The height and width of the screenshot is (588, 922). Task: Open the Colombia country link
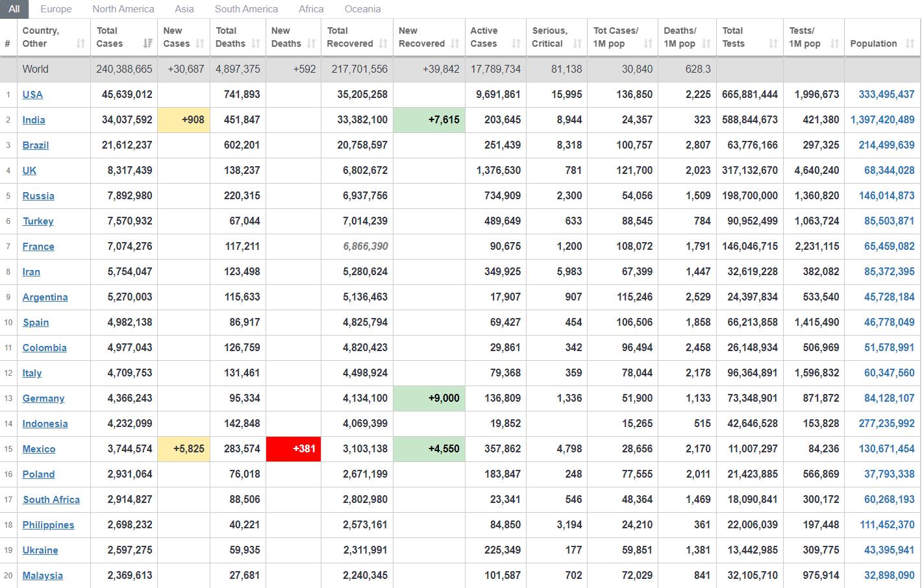pos(44,347)
